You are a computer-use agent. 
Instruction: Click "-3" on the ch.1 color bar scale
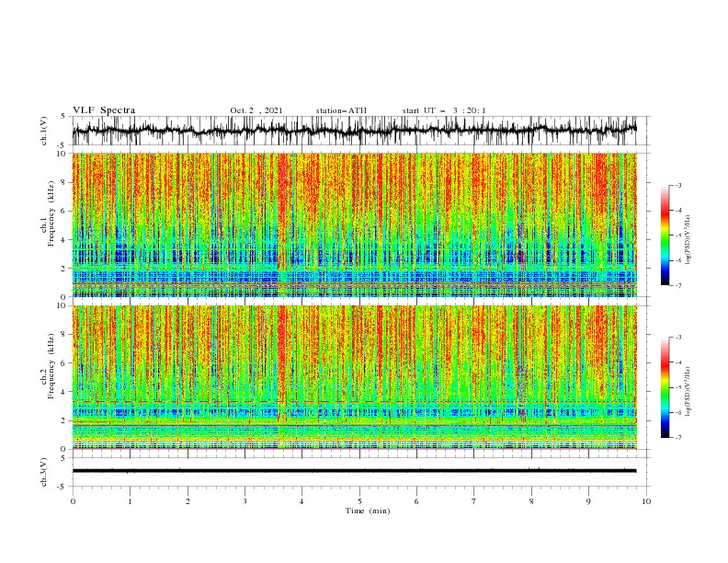pos(678,185)
